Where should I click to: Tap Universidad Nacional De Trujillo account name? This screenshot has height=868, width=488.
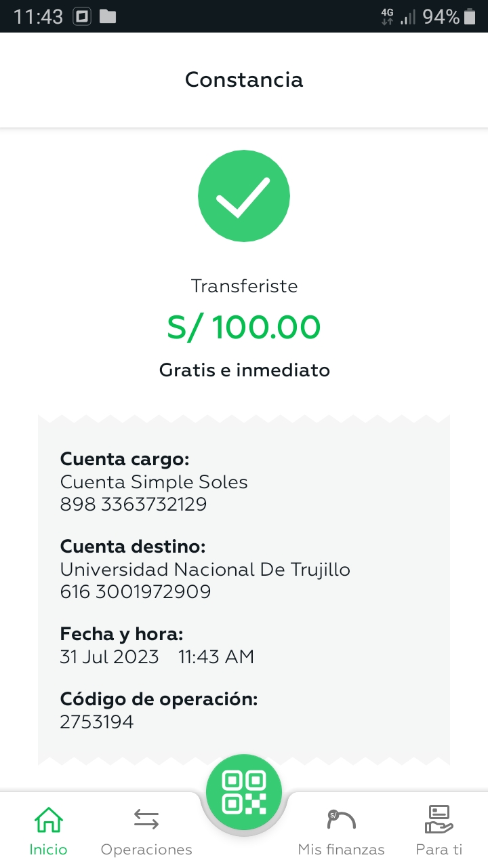pyautogui.click(x=205, y=569)
